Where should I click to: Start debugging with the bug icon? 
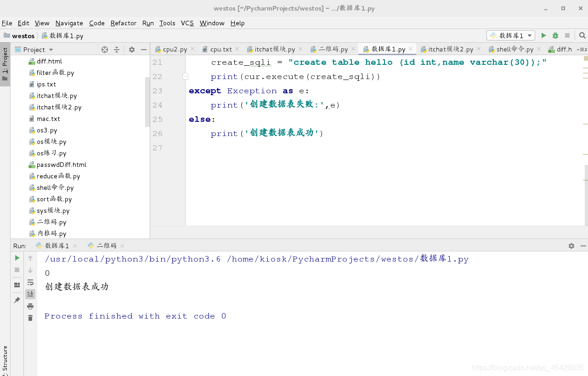click(x=555, y=35)
